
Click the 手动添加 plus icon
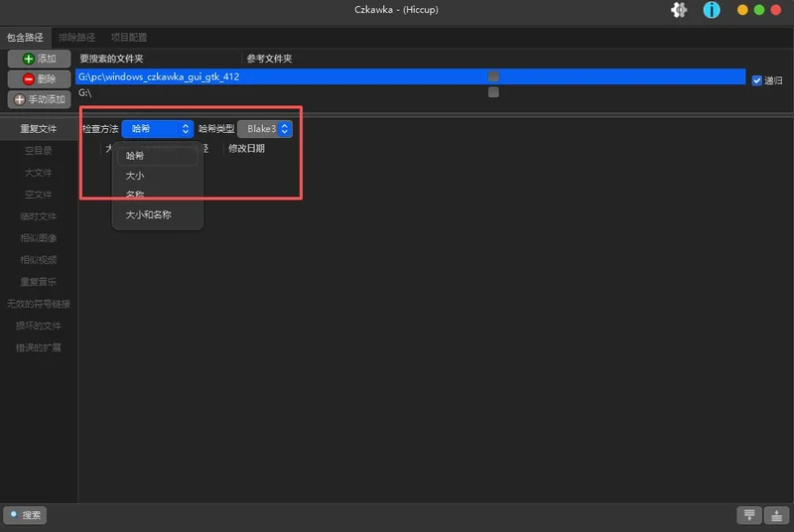[x=19, y=99]
